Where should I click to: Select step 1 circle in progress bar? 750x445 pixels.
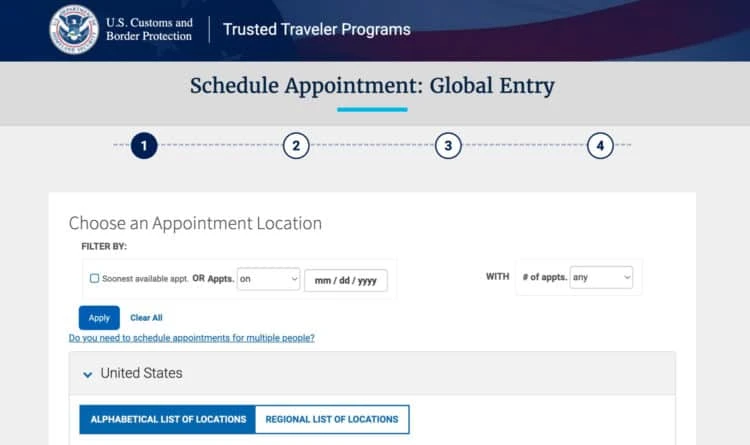click(144, 146)
